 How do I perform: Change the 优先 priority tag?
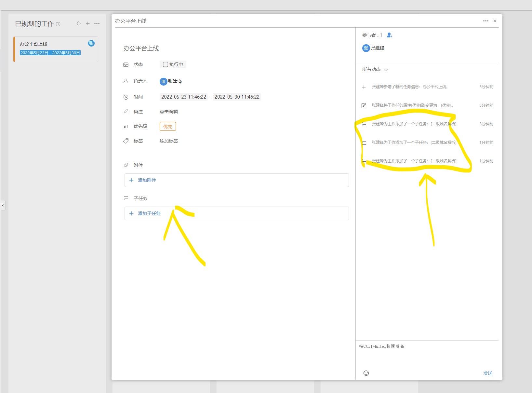tap(168, 127)
